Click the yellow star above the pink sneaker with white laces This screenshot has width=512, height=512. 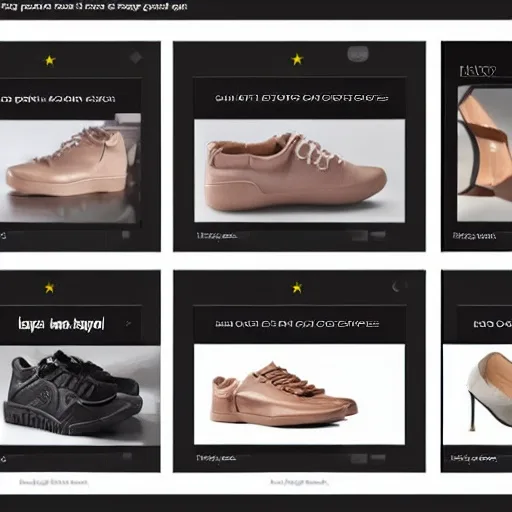point(297,59)
